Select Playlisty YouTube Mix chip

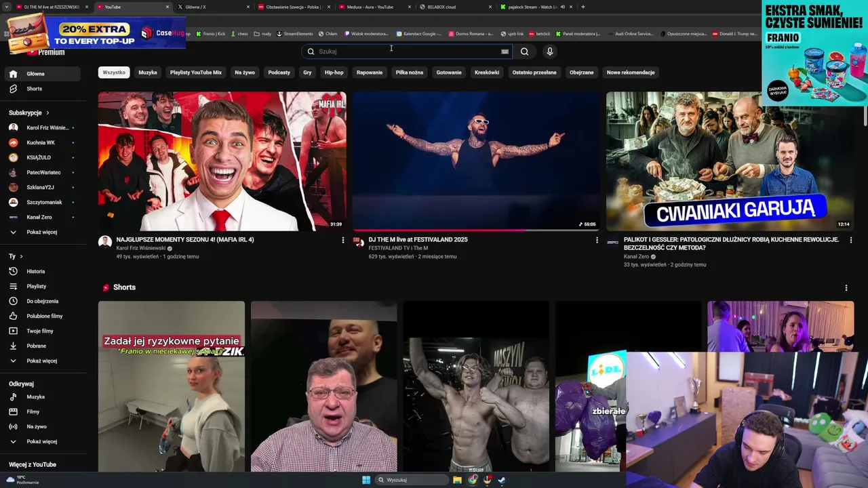click(196, 73)
